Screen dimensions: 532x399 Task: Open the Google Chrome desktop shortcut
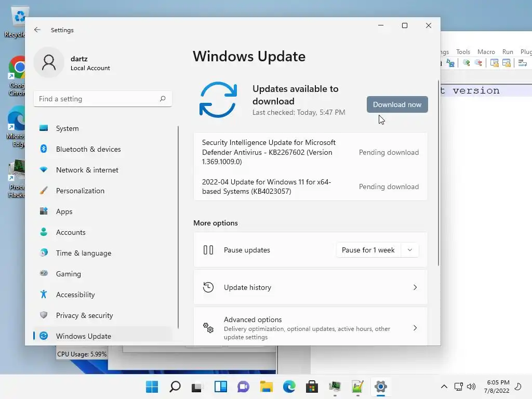[17, 76]
